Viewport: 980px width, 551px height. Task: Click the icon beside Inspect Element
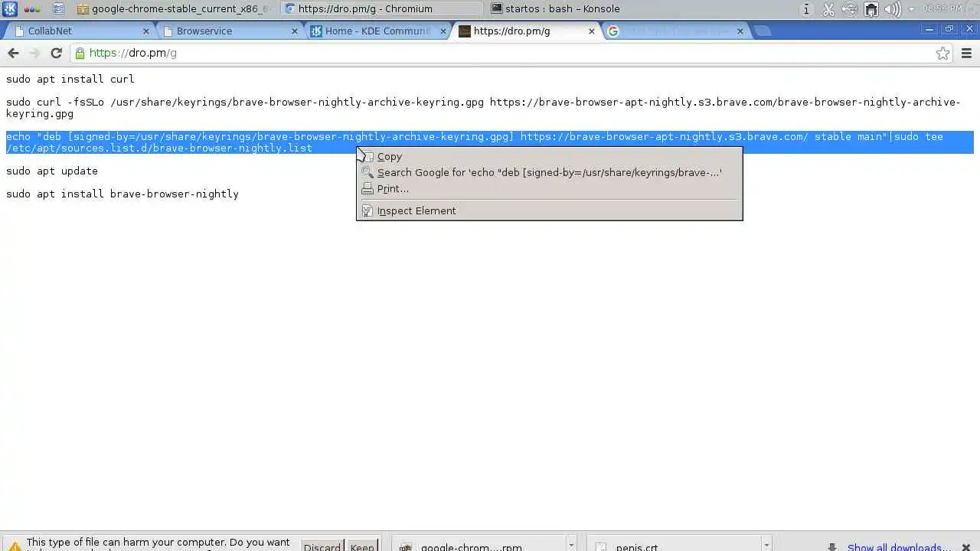point(367,210)
